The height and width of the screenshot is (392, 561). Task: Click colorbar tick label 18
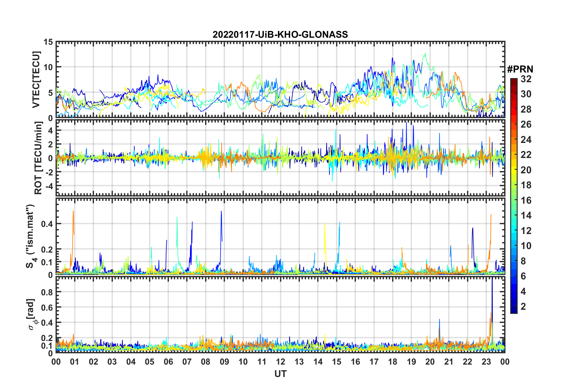point(526,185)
